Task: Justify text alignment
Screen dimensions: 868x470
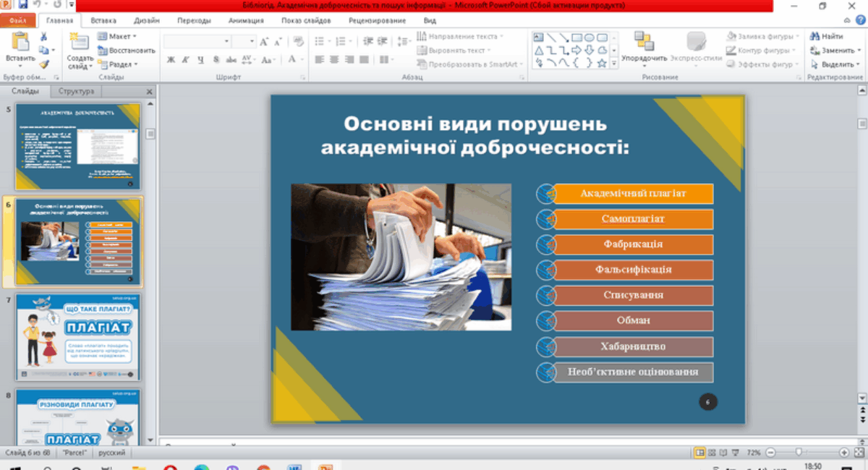Action: (365, 60)
